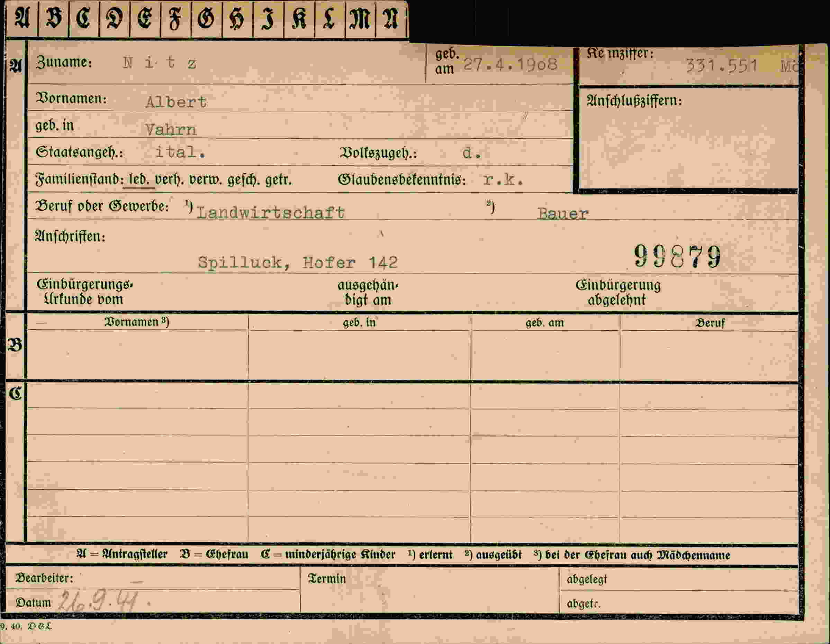Click the birthplace 'Vahrn'

click(x=171, y=130)
